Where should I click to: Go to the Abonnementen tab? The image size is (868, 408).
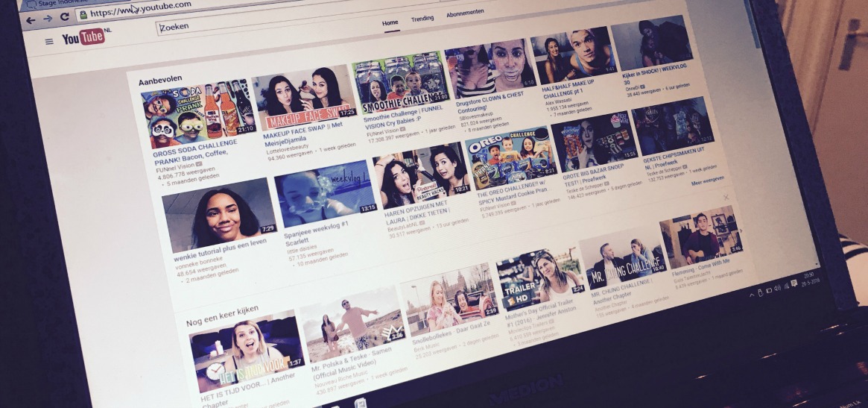[465, 13]
